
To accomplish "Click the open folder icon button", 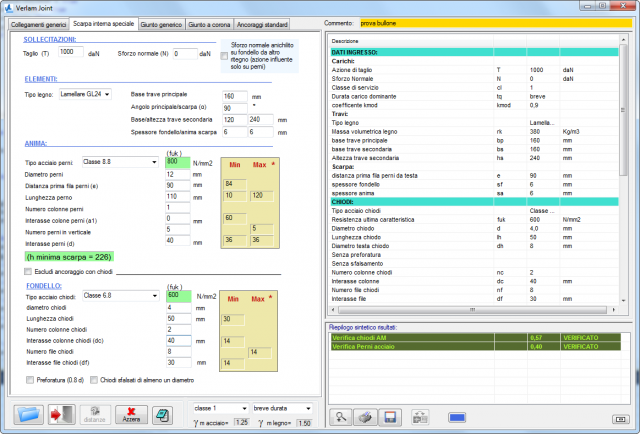I will point(28,414).
